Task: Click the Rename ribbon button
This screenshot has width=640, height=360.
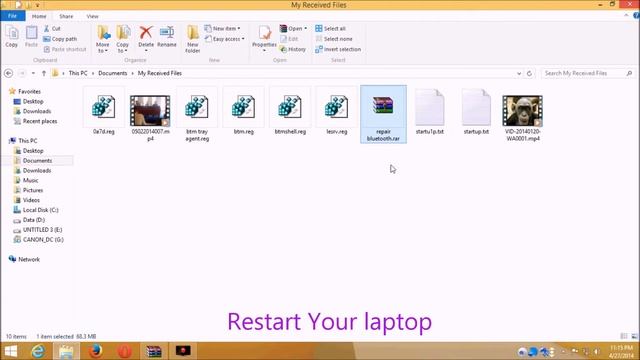Action: [167, 37]
